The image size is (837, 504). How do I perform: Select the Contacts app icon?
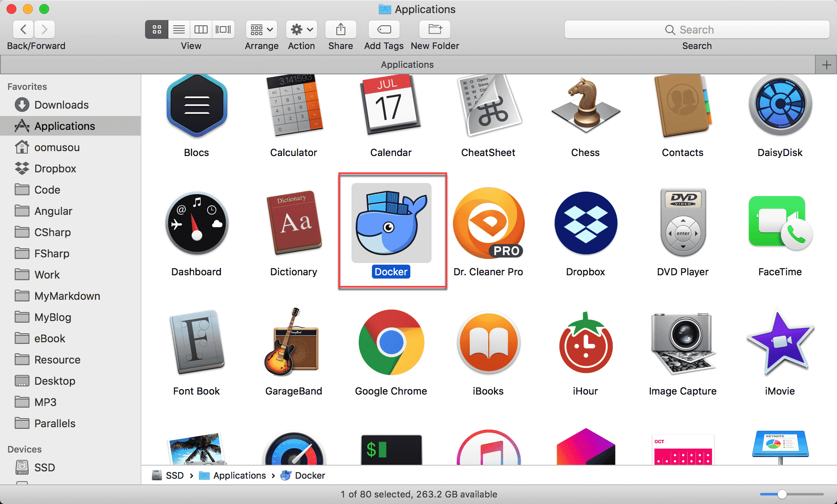(683, 105)
